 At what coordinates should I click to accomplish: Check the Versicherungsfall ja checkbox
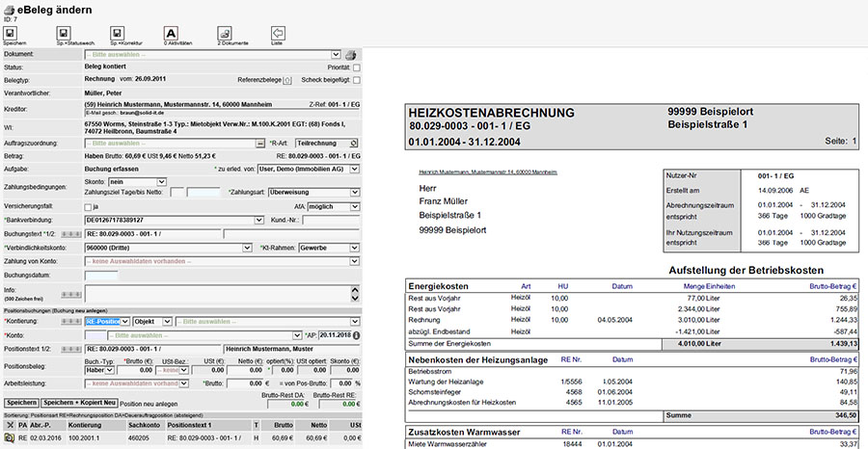[x=88, y=207]
